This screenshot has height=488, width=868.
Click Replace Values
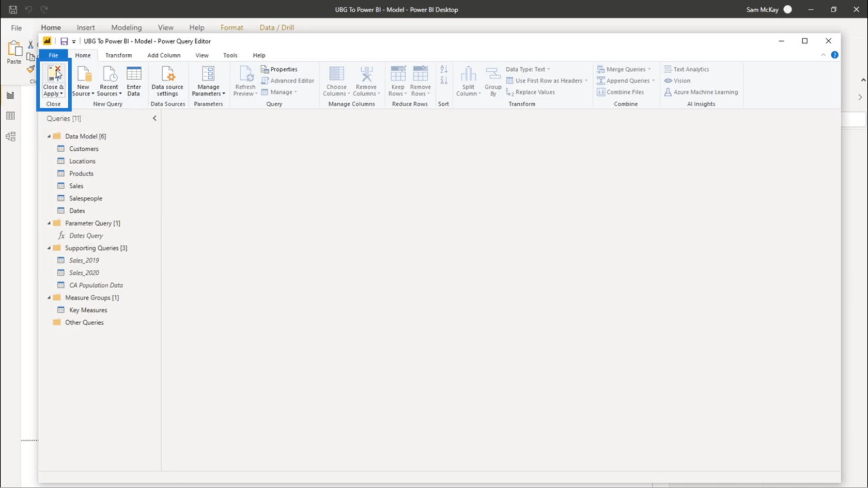(x=530, y=92)
